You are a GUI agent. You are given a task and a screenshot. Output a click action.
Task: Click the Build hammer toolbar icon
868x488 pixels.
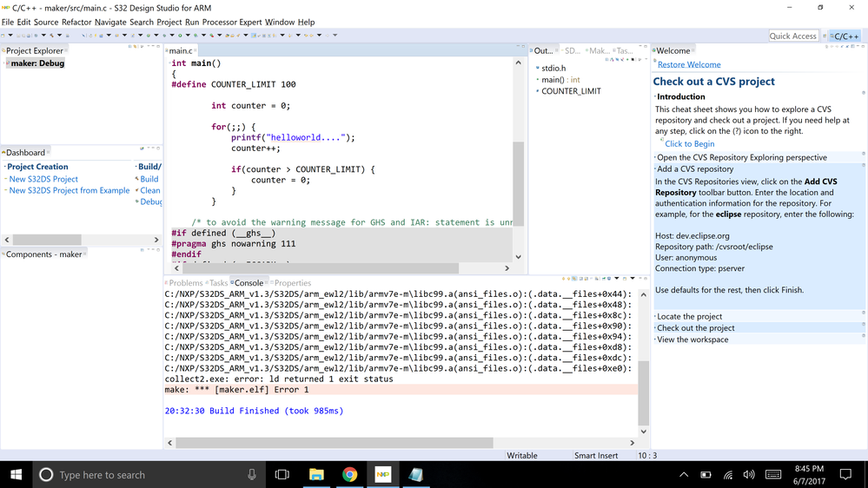(x=51, y=36)
